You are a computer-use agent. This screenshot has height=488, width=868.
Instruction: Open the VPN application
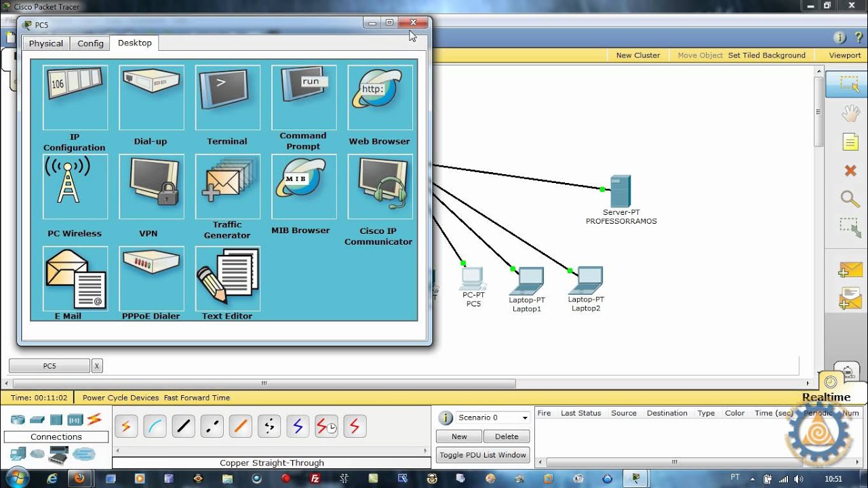point(151,187)
